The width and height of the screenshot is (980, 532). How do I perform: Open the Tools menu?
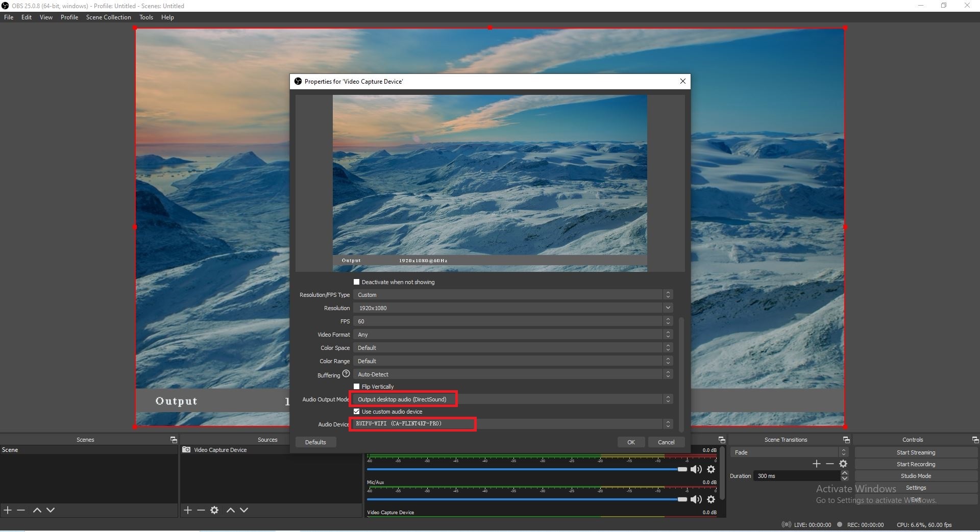coord(146,17)
